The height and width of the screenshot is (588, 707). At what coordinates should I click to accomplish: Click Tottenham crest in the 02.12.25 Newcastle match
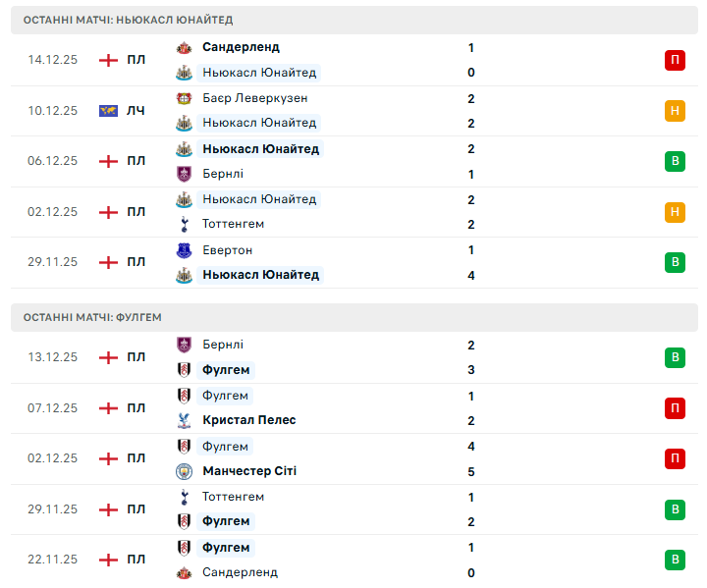[184, 224]
